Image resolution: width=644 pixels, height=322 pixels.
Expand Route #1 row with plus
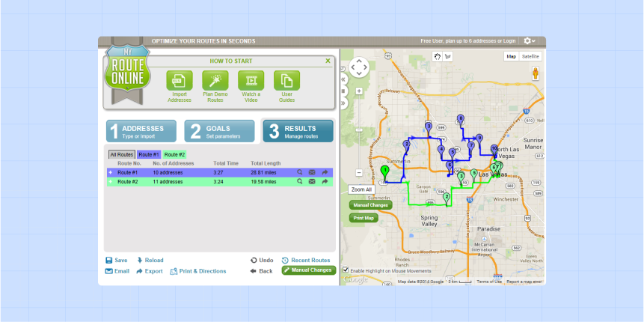click(111, 173)
